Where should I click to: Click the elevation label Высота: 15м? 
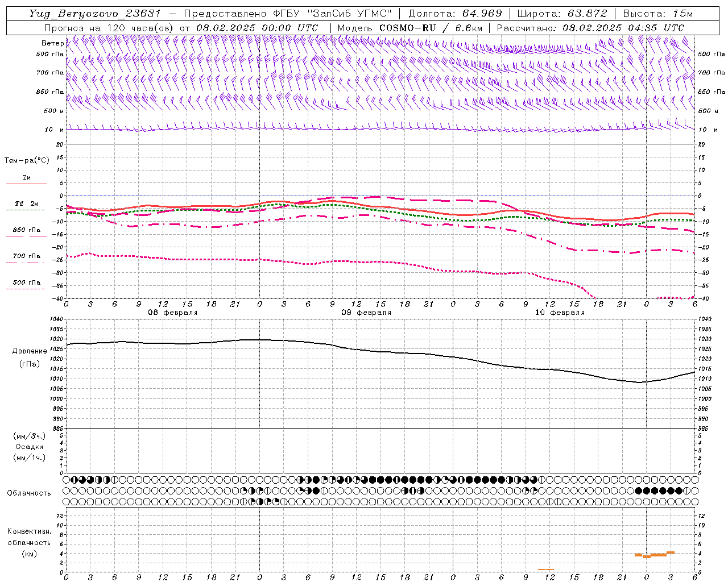[x=658, y=14]
